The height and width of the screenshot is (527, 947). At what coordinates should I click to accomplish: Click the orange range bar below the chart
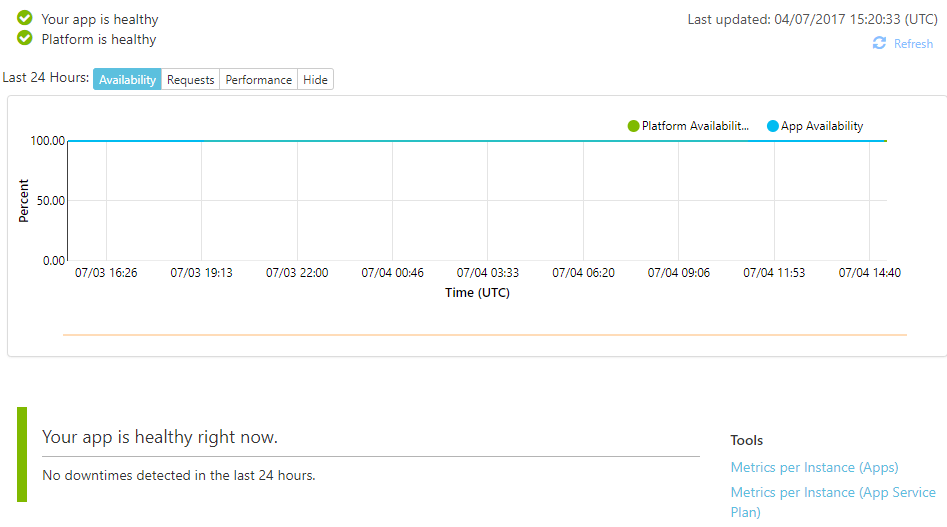pos(484,335)
